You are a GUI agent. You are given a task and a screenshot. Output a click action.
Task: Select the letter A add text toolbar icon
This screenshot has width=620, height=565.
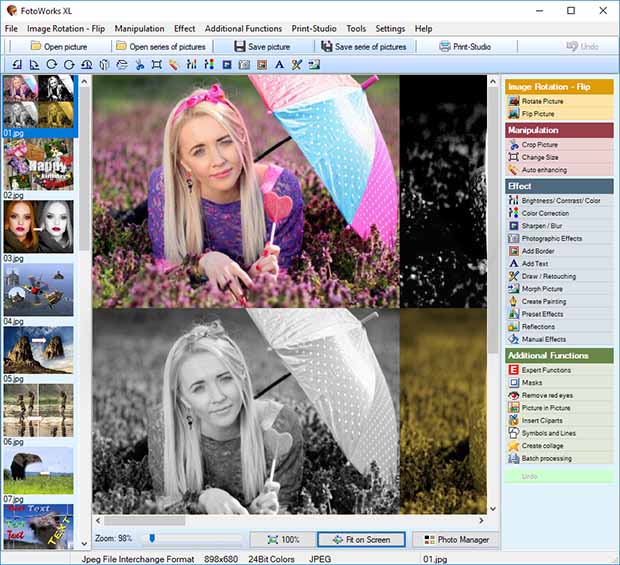tap(279, 64)
